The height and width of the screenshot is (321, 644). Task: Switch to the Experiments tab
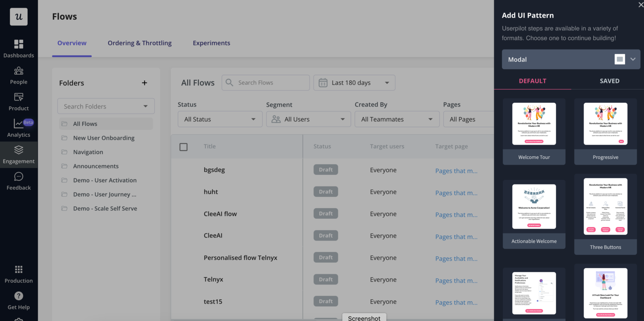pyautogui.click(x=211, y=43)
